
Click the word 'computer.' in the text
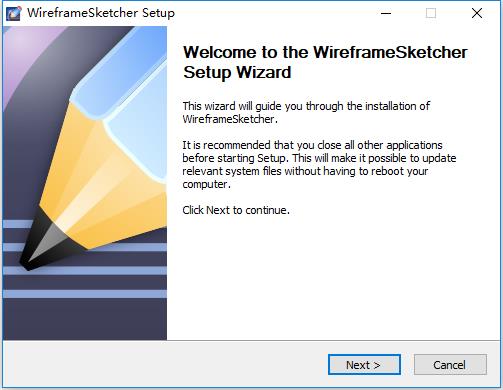pos(207,184)
